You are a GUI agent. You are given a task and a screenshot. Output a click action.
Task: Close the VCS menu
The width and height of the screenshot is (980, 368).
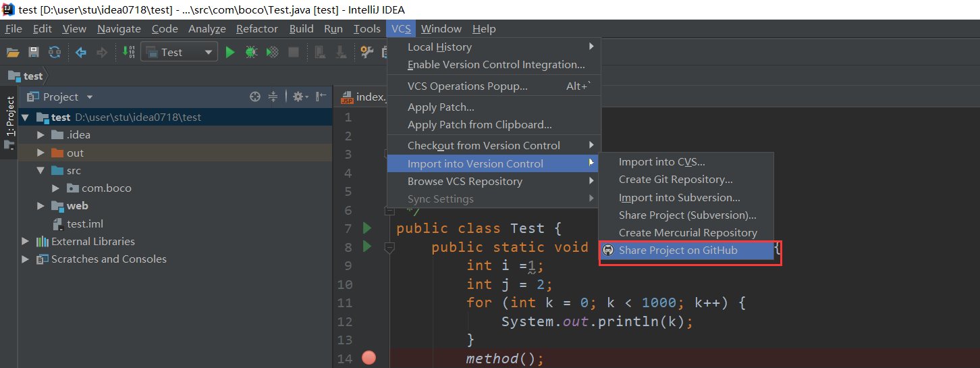401,28
